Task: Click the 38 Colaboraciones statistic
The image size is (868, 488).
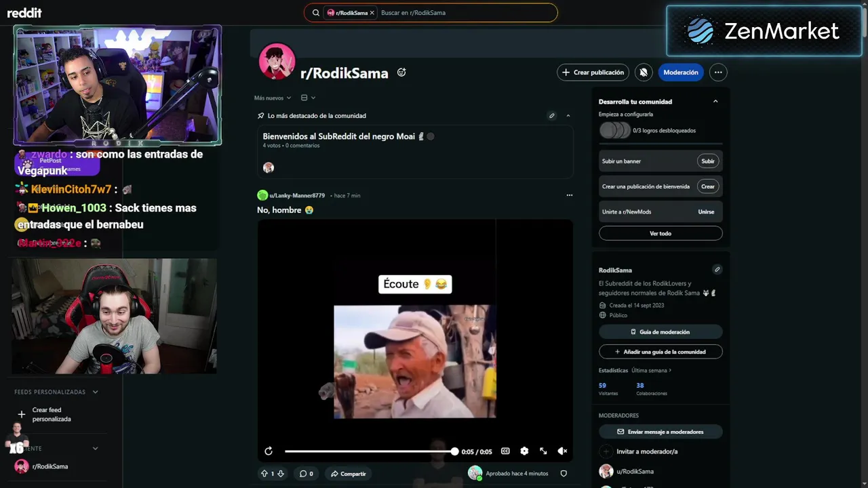Action: tap(651, 389)
